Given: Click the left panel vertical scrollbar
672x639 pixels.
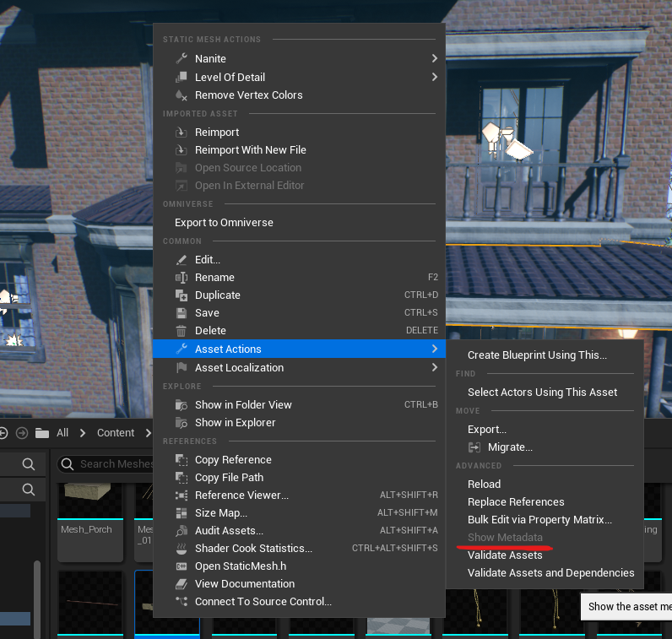Looking at the screenshot, I should tap(37, 599).
